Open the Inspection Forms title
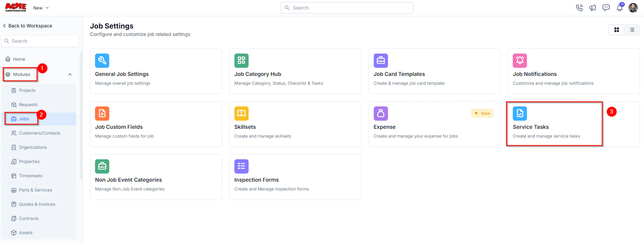Screen dimensions: 644x243 [256, 180]
